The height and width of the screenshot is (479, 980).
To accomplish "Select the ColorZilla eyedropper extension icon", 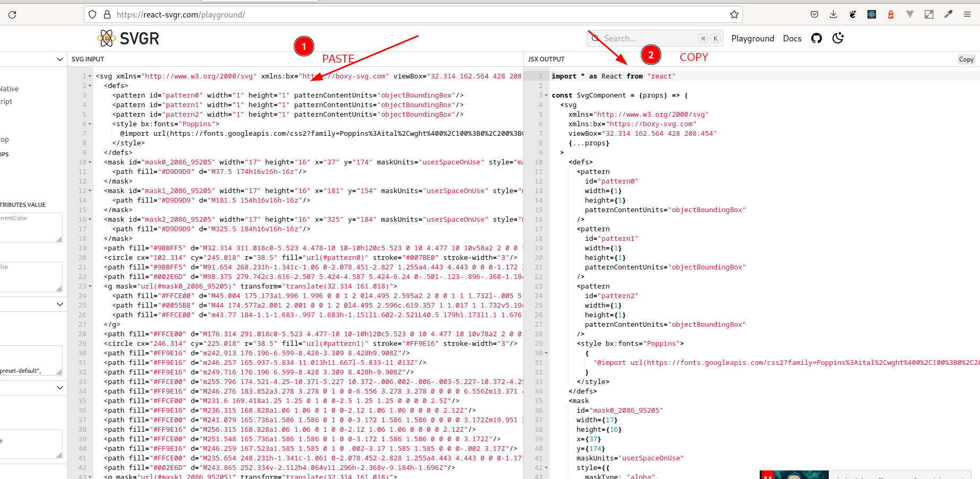I will coord(948,14).
